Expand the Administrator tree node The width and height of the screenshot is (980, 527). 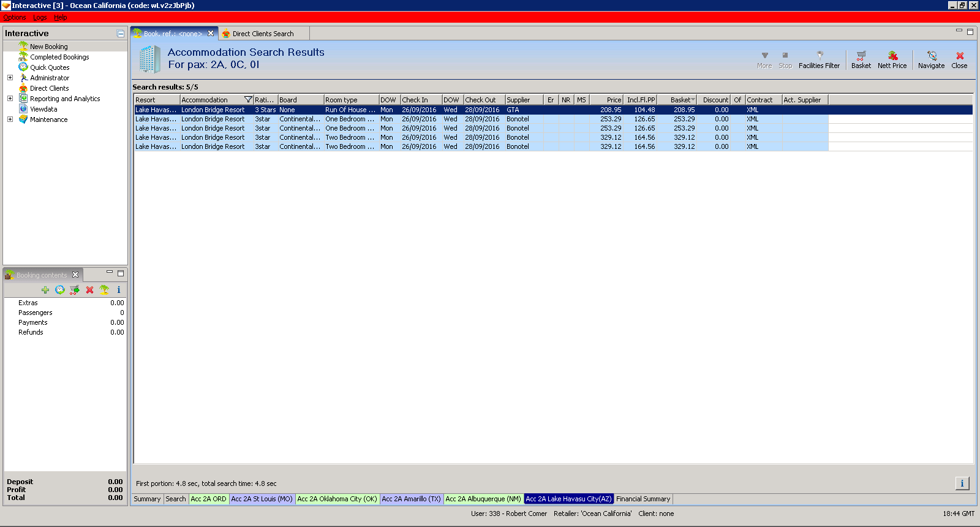[x=10, y=78]
